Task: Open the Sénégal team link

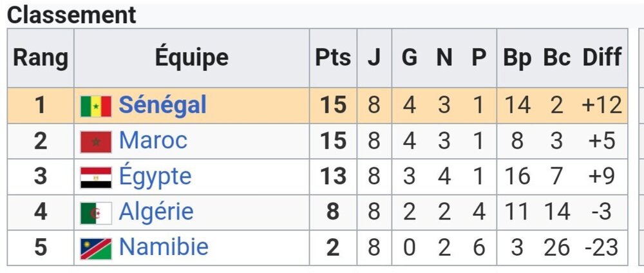Action: [x=162, y=105]
